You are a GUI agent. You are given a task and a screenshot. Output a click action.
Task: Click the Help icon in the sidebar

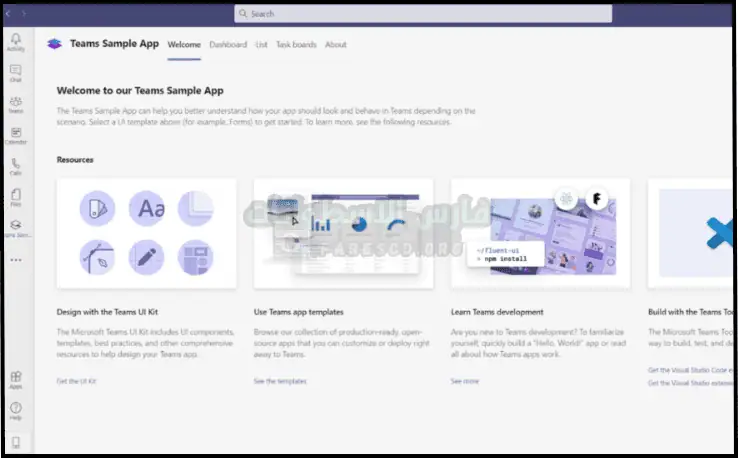(15, 410)
